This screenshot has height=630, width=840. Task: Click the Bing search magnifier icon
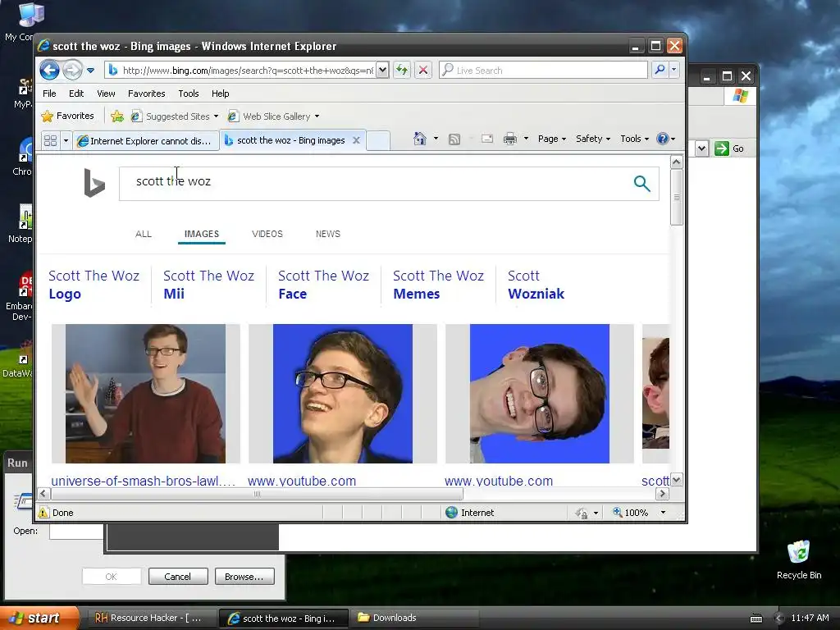[641, 184]
